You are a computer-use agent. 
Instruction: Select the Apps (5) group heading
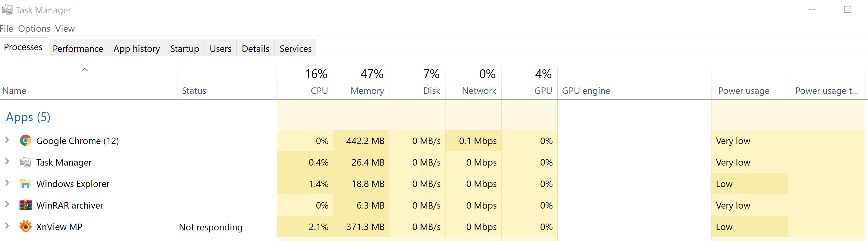(x=28, y=117)
